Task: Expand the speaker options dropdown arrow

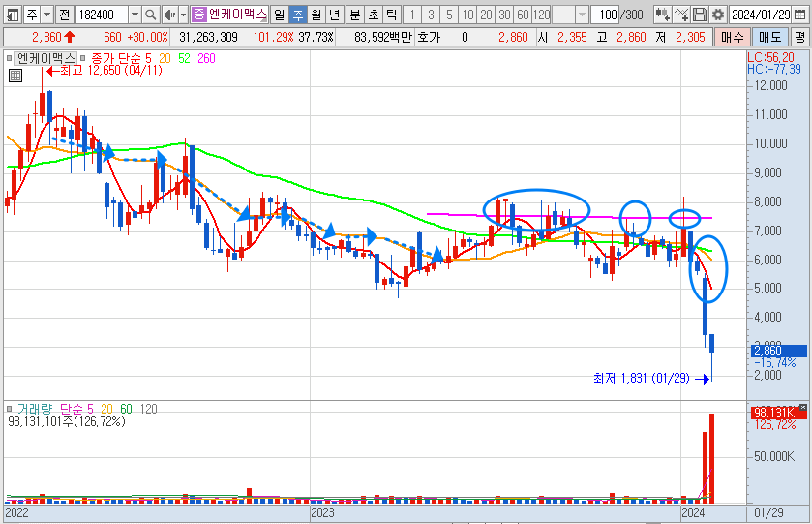Action: [183, 15]
